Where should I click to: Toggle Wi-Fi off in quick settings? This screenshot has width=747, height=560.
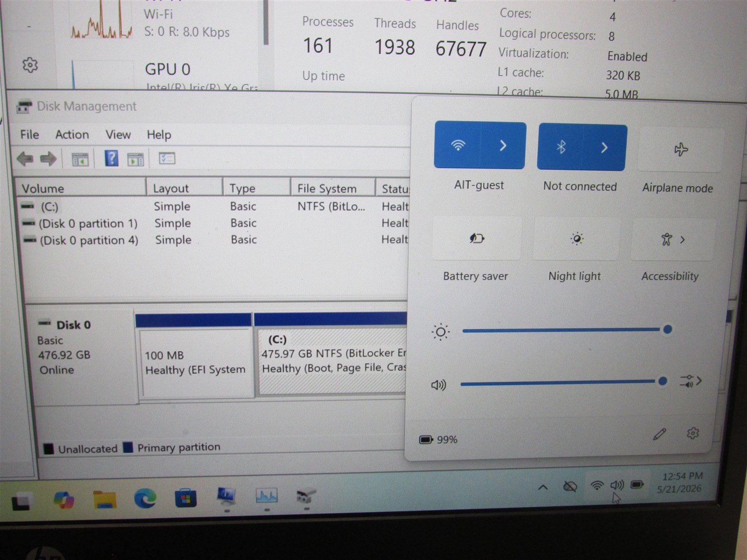pyautogui.click(x=458, y=145)
